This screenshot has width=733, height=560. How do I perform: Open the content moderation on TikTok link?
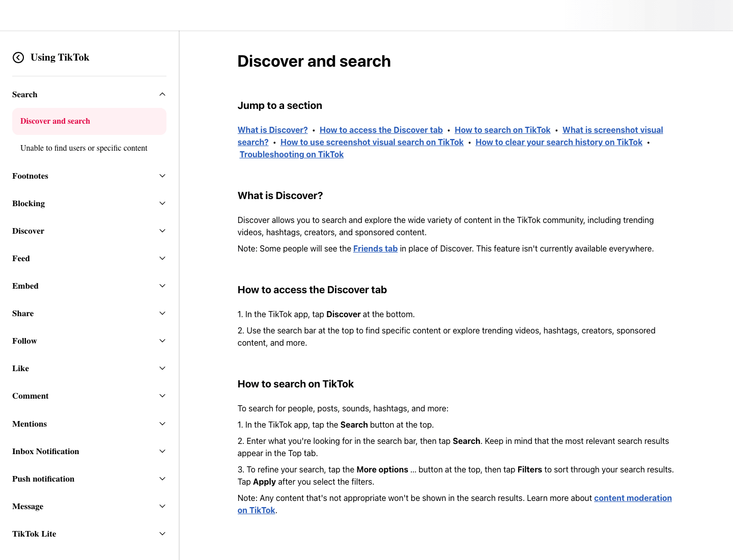coord(633,498)
